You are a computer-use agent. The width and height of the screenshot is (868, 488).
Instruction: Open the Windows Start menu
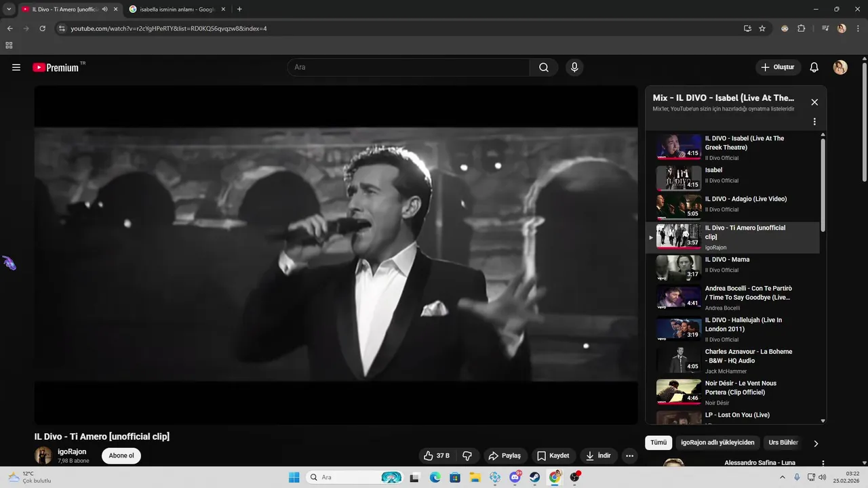coord(294,477)
